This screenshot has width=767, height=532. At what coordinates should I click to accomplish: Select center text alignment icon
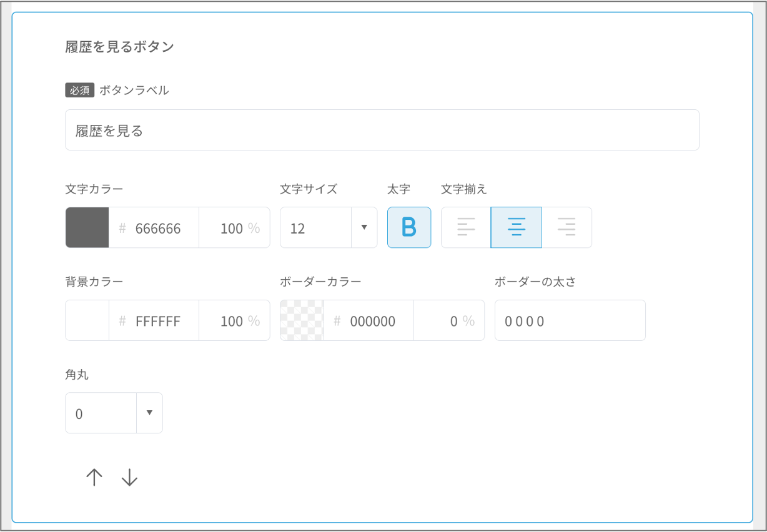tap(516, 227)
